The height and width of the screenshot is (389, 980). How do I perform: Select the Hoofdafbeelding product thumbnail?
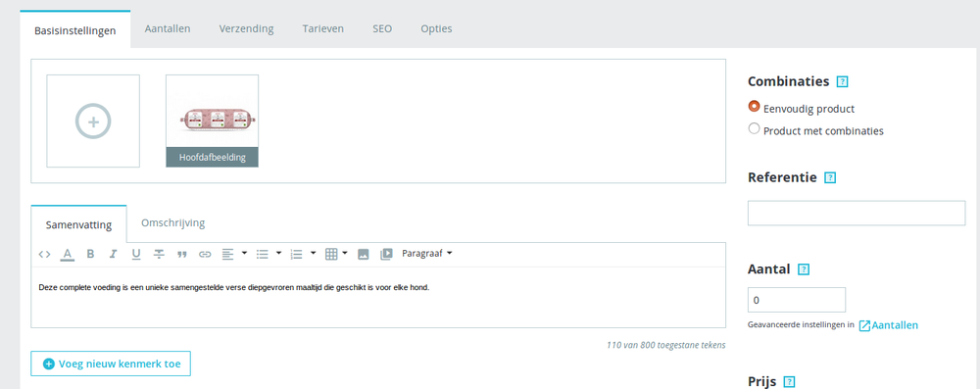point(212,121)
